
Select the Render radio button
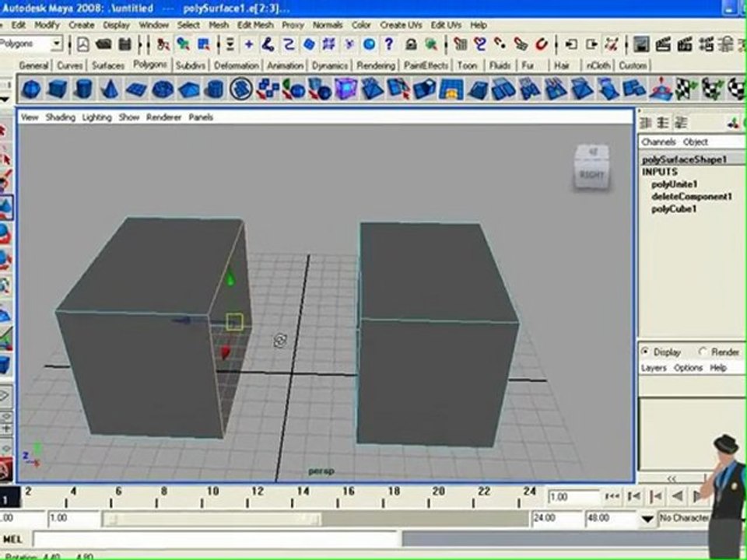pyautogui.click(x=702, y=352)
